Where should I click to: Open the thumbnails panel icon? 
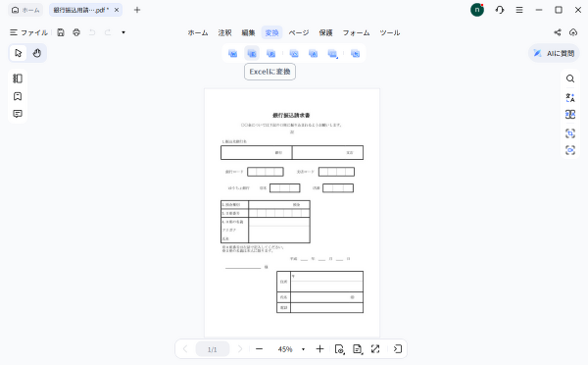(x=18, y=78)
